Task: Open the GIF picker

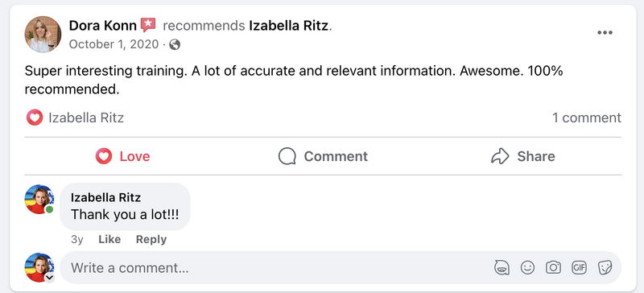Action: [579, 267]
